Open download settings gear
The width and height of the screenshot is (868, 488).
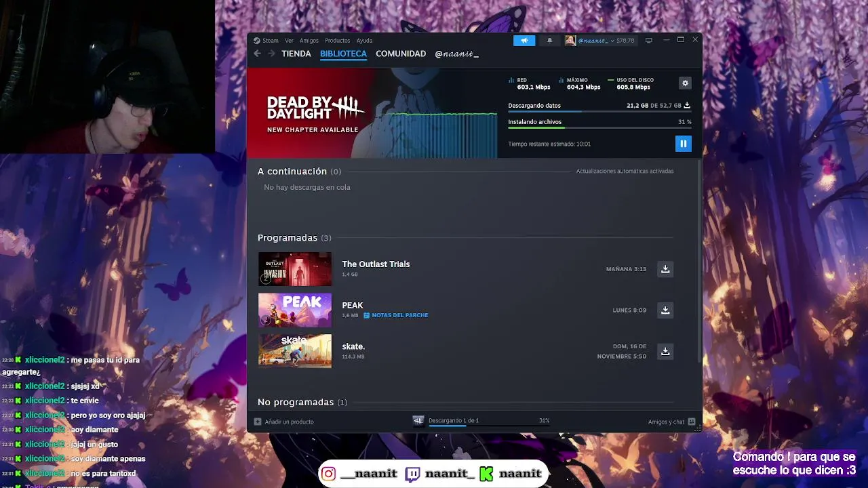pos(685,83)
